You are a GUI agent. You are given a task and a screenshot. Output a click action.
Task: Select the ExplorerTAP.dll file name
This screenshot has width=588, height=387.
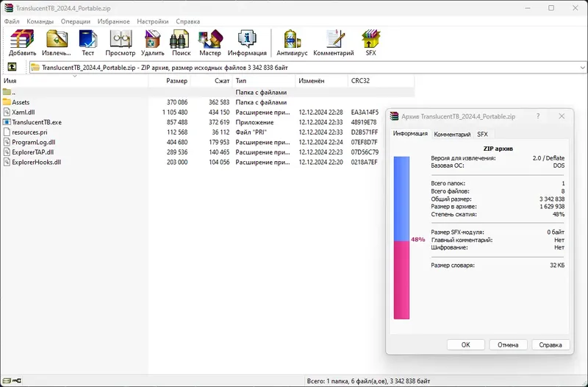[32, 152]
